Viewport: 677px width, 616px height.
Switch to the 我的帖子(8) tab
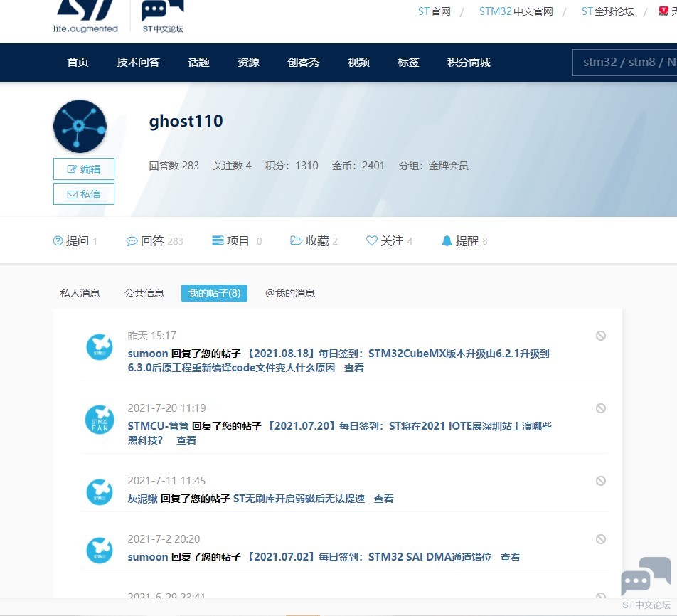[x=214, y=293]
